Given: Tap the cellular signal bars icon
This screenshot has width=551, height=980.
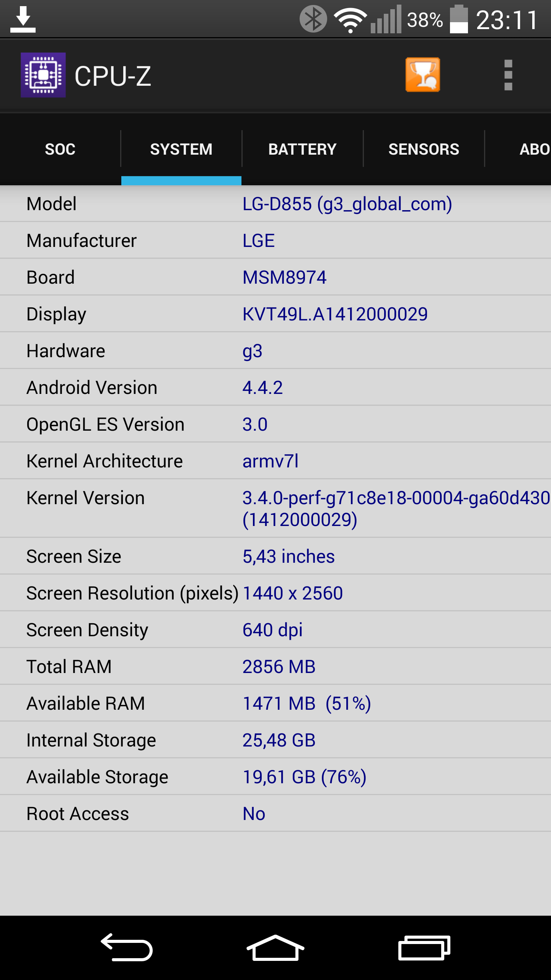Looking at the screenshot, I should point(386,19).
